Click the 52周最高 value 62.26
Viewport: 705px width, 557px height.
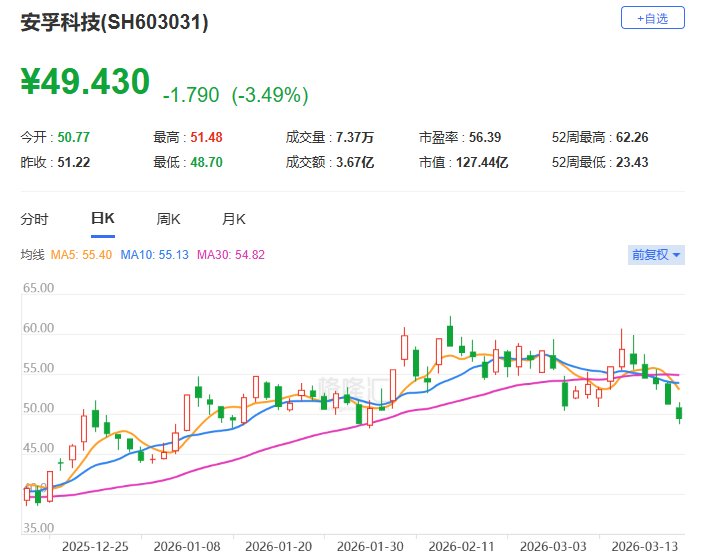pos(632,137)
